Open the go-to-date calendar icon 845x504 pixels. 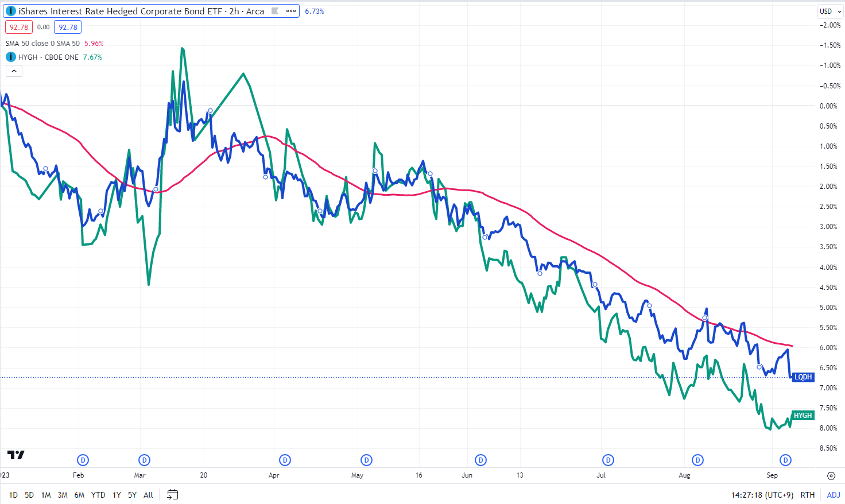tap(173, 494)
